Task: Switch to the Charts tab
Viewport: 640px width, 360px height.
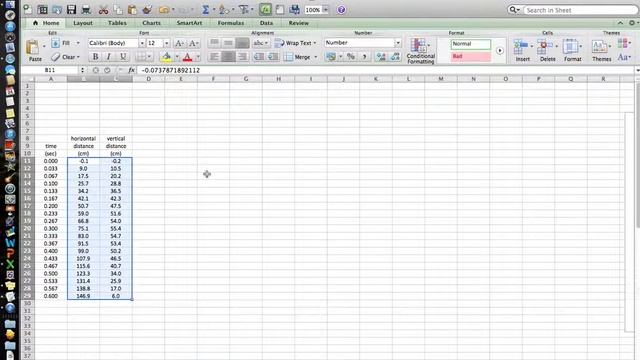Action: (151, 23)
